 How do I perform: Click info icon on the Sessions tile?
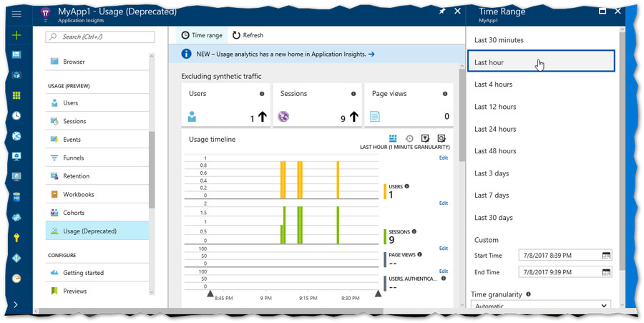click(x=353, y=94)
